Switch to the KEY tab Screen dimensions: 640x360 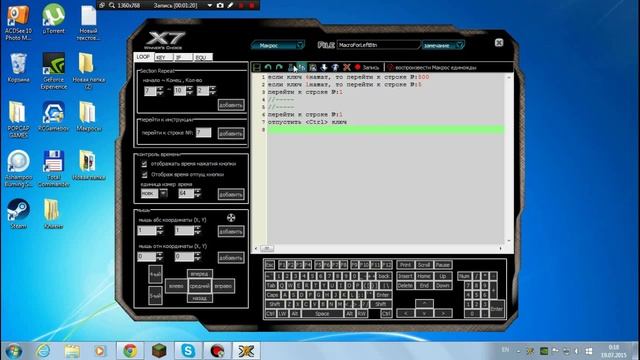pyautogui.click(x=163, y=58)
